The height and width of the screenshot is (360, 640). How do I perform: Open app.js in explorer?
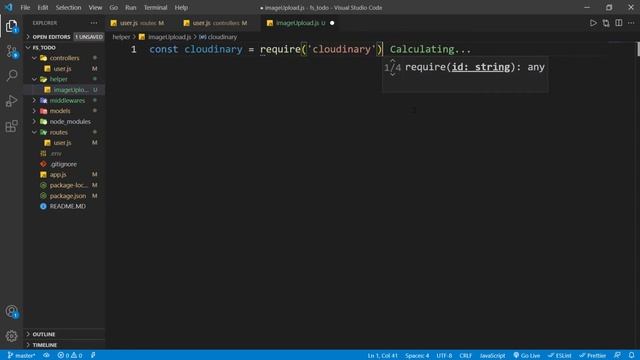(64, 175)
